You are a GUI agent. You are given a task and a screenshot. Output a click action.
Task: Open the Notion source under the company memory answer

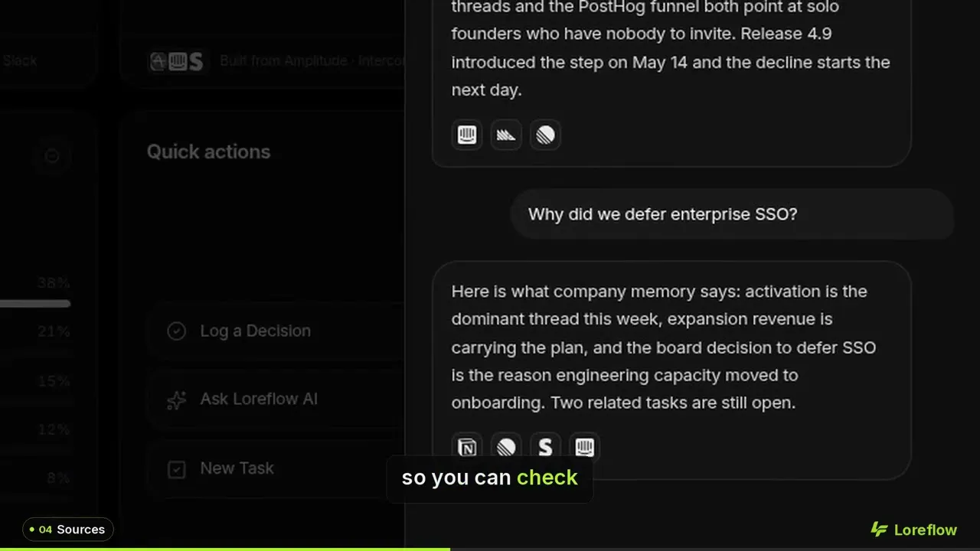coord(467,447)
